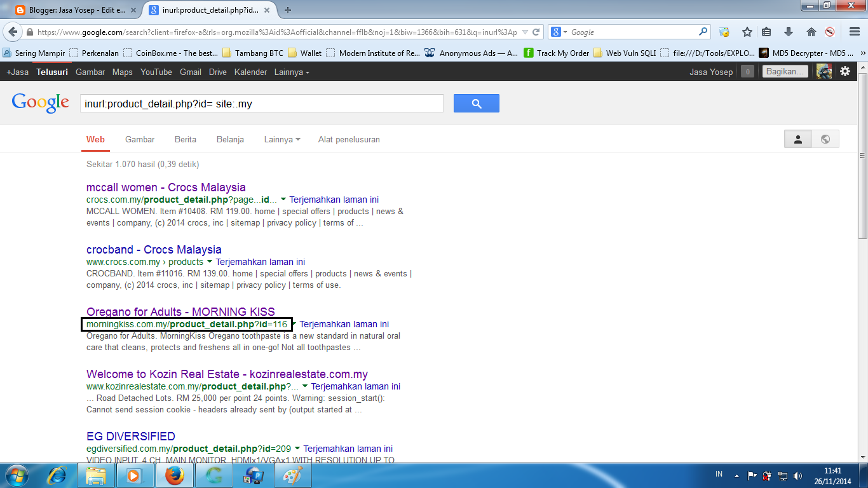Expand arrow beside www.crocs.com.my › products

[210, 262]
